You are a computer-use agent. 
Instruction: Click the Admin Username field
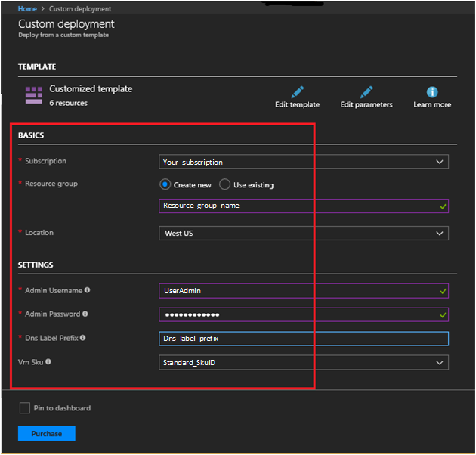[x=304, y=291]
